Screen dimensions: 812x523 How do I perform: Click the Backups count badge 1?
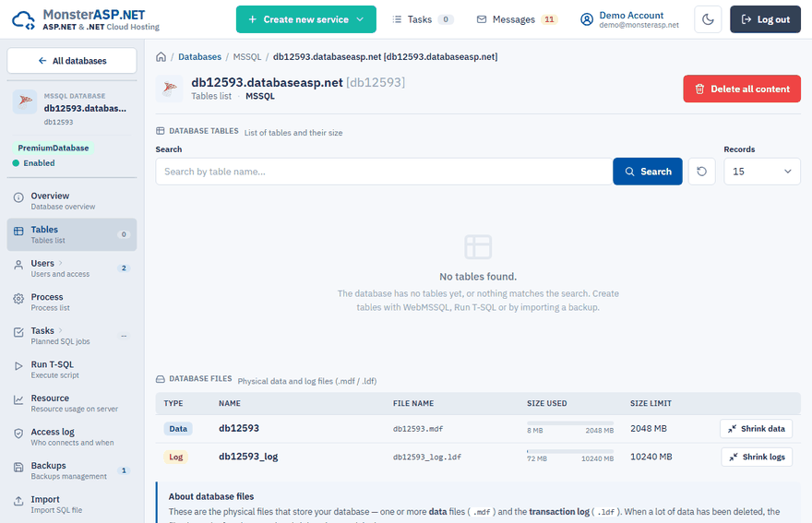tap(124, 470)
